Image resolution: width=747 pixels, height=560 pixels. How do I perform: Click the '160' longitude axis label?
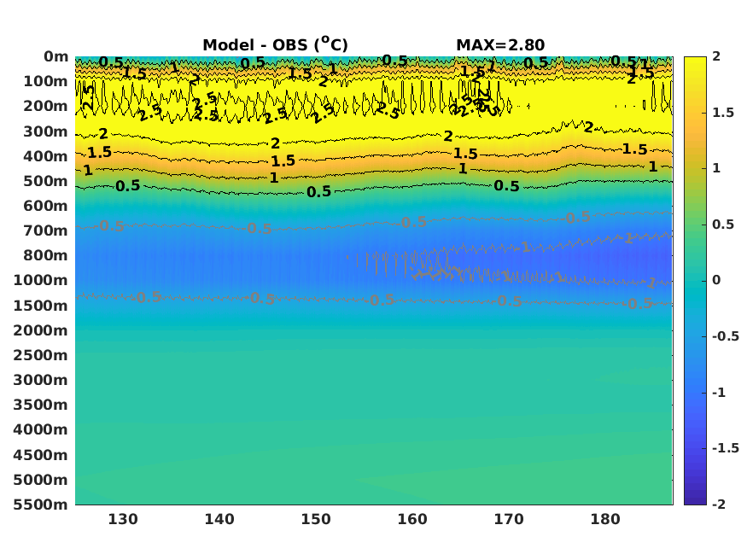412,519
